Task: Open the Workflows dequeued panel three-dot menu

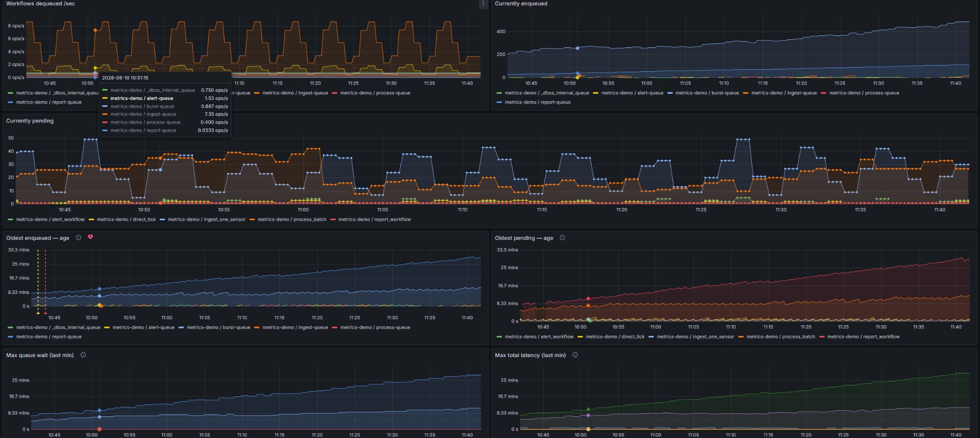Action: [483, 4]
